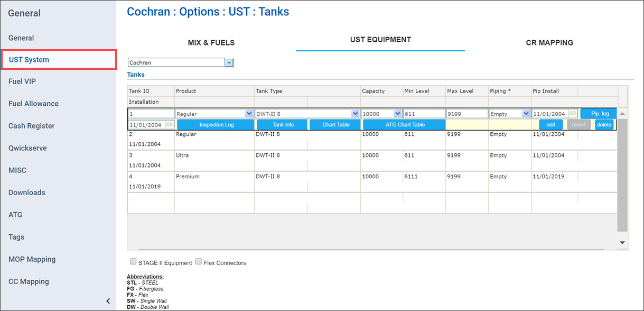The width and height of the screenshot is (644, 311).
Task: Check the Flex Connectors box
Action: tap(198, 261)
